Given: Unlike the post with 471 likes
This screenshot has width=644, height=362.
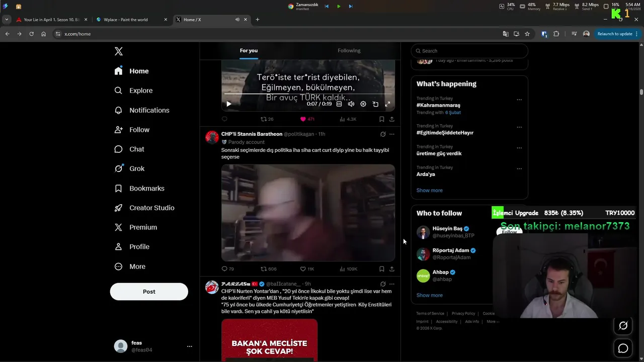Looking at the screenshot, I should click(x=307, y=119).
